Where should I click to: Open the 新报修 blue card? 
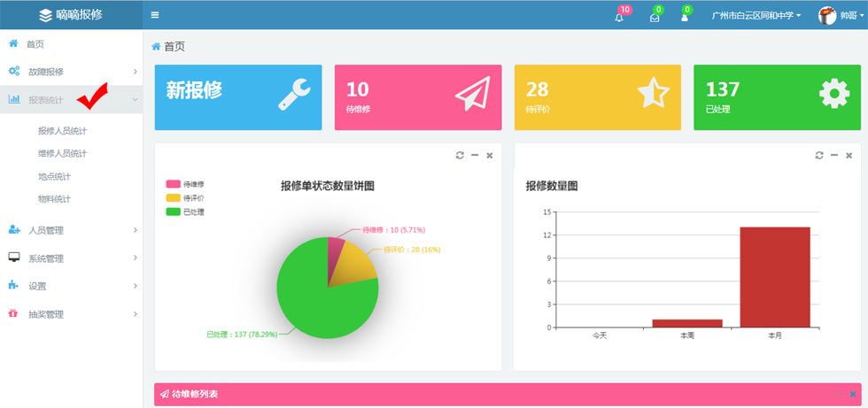coord(238,97)
